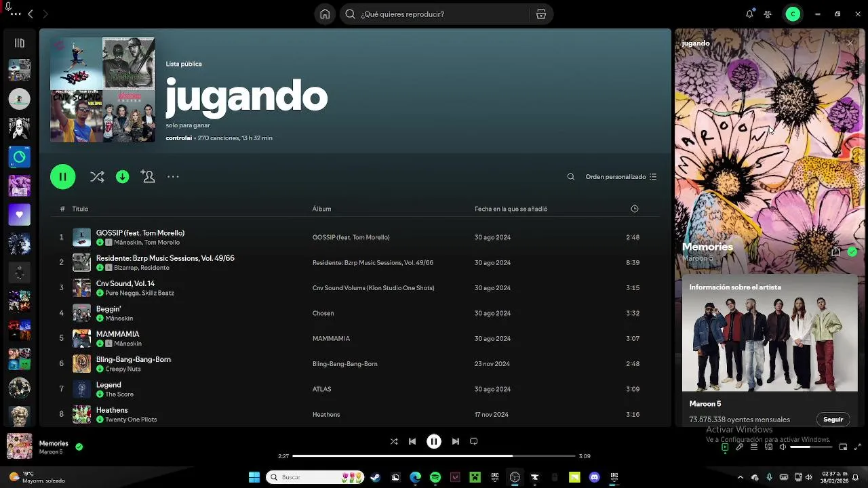Open Friend Activity icon
Image resolution: width=868 pixels, height=488 pixels.
(x=768, y=14)
